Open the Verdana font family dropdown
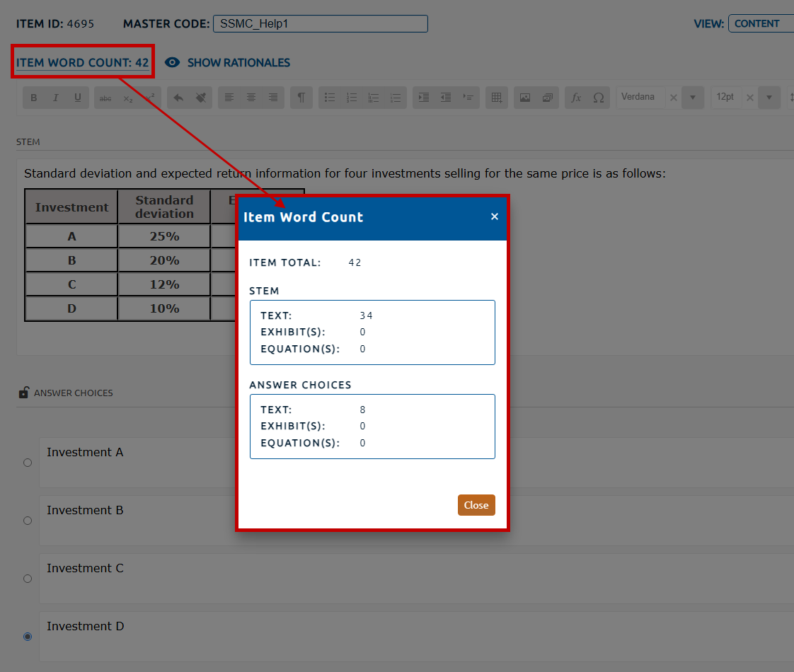Image resolution: width=794 pixels, height=672 pixels. [693, 98]
